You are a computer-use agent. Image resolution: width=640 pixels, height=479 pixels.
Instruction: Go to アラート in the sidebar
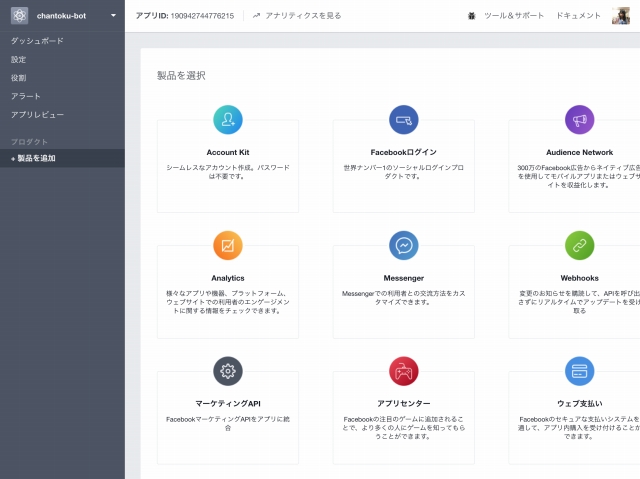click(x=26, y=96)
